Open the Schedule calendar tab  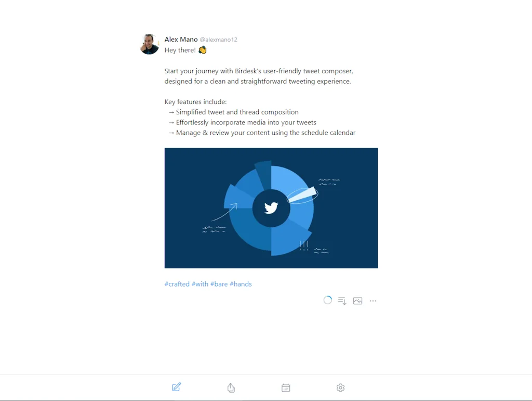[x=285, y=387]
